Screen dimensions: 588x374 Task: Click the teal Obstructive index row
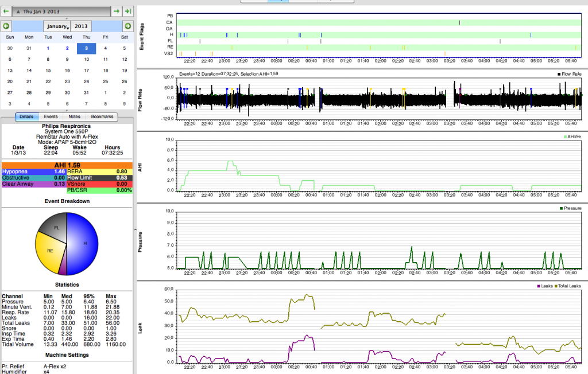click(34, 178)
